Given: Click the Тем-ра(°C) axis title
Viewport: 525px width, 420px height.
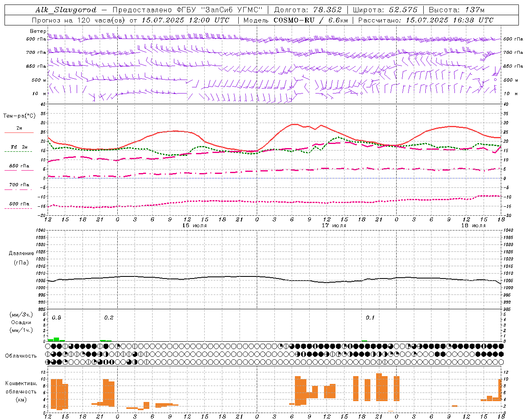Looking at the screenshot, I should tap(19, 116).
